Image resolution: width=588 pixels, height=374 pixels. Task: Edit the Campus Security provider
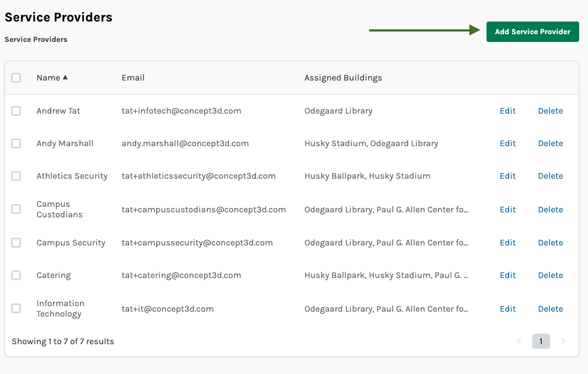coord(507,243)
